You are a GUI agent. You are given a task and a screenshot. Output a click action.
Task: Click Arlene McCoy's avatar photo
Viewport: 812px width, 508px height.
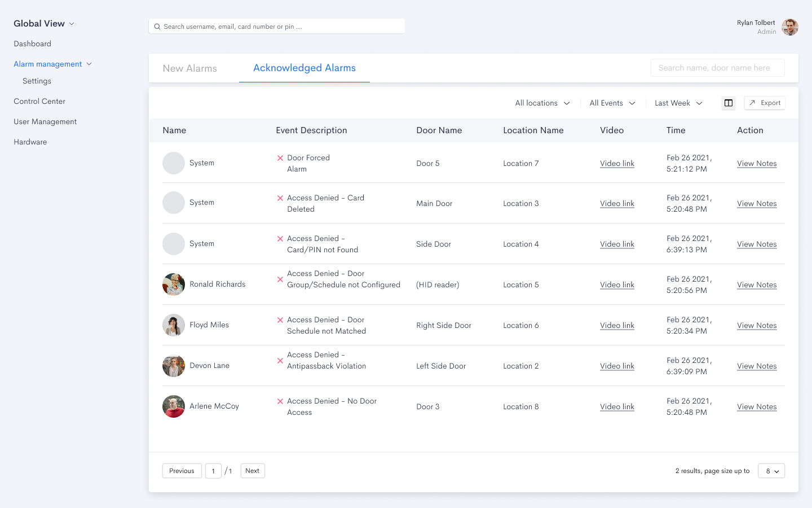click(x=174, y=406)
